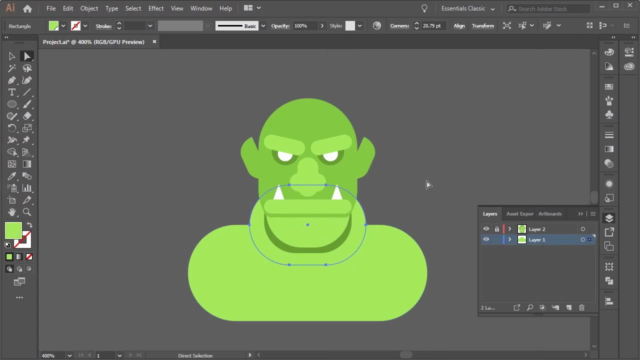
Task: Create new layer in Layers panel
Action: click(569, 307)
